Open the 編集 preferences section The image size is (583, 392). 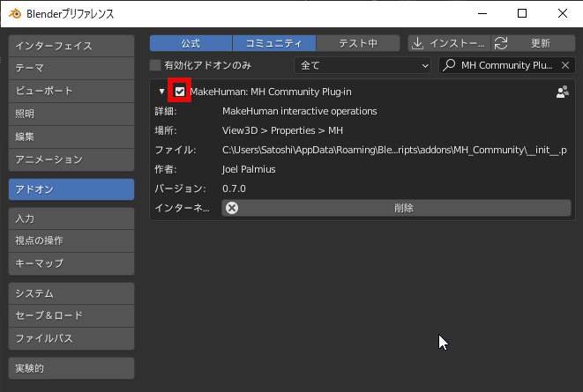tap(71, 137)
